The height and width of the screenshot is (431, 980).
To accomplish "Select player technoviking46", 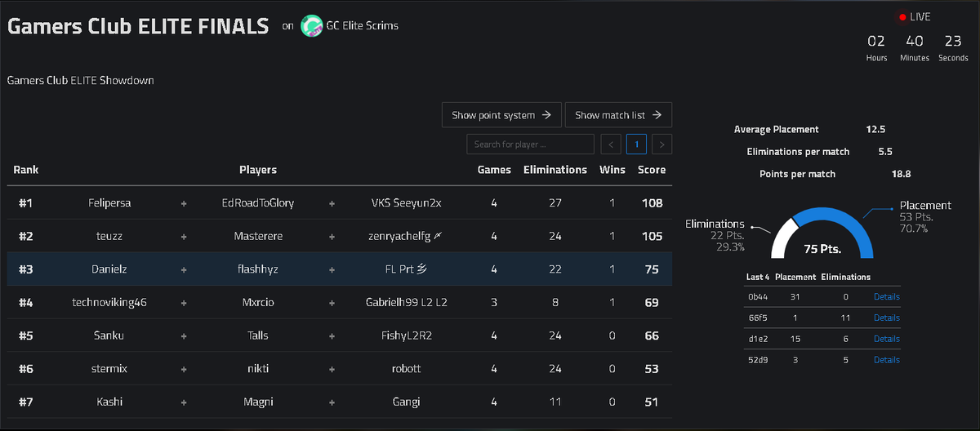I will (x=109, y=302).
